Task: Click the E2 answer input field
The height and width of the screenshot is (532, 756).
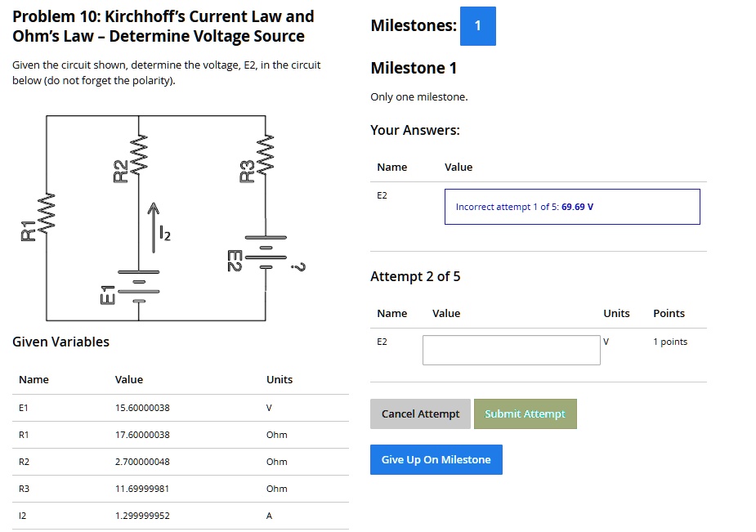Action: point(511,350)
